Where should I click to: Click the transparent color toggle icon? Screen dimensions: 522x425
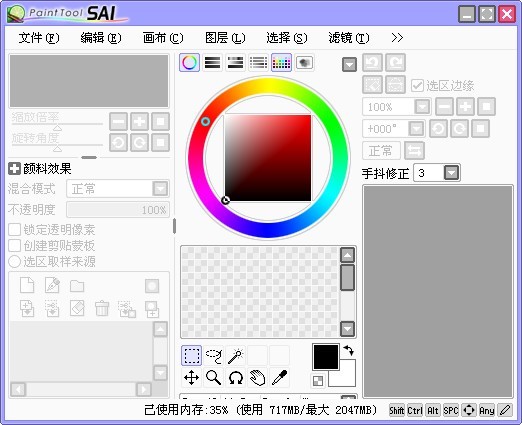[x=318, y=381]
